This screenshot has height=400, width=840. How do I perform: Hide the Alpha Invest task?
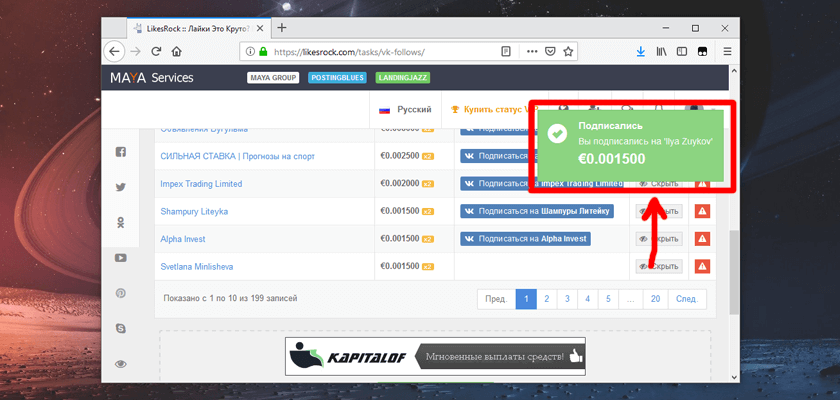(x=659, y=239)
